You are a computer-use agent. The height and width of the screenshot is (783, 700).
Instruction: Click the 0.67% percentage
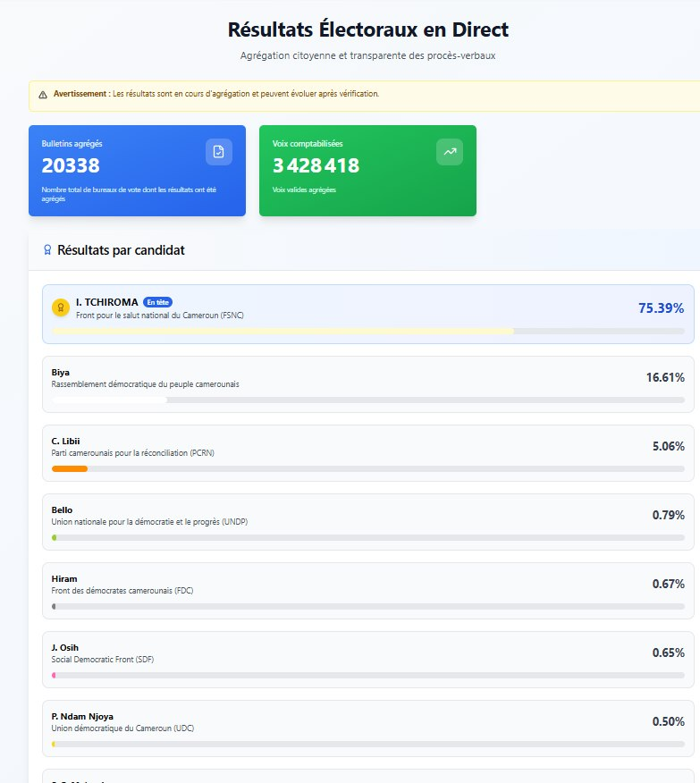tap(669, 584)
